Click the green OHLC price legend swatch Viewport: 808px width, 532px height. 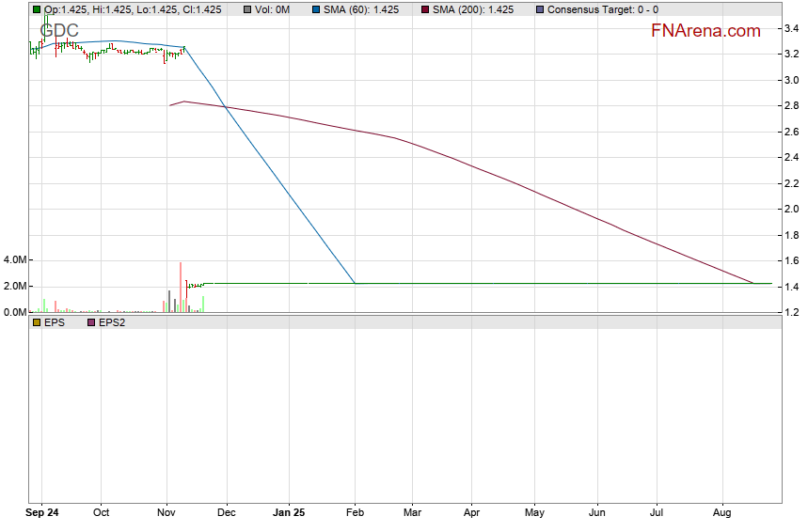pos(37,10)
